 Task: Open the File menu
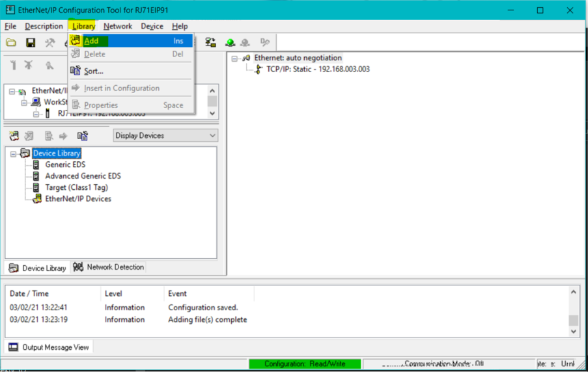(x=10, y=26)
